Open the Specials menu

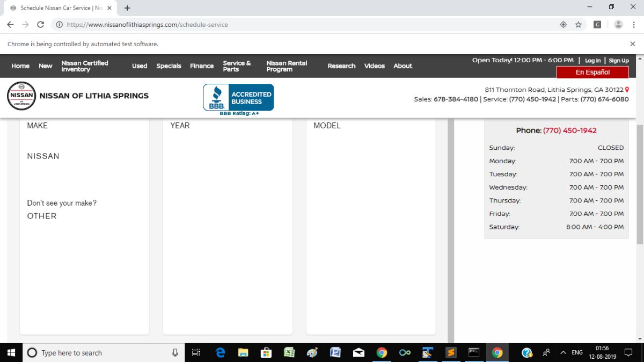coord(169,66)
